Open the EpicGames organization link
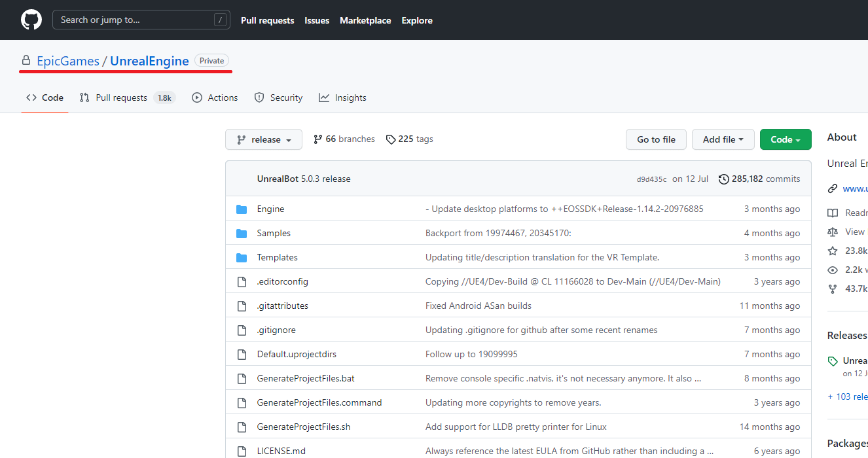 (68, 61)
